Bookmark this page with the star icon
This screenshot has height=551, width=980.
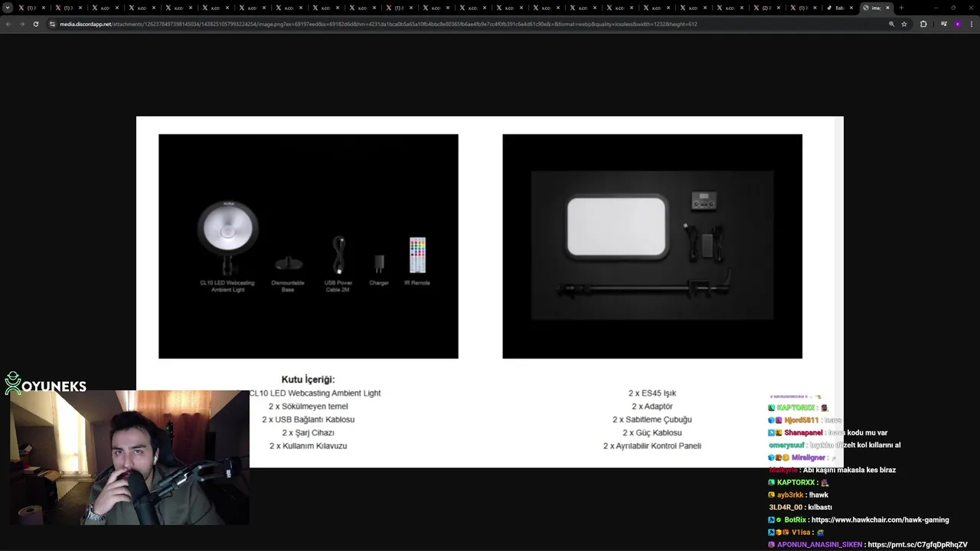pyautogui.click(x=904, y=24)
